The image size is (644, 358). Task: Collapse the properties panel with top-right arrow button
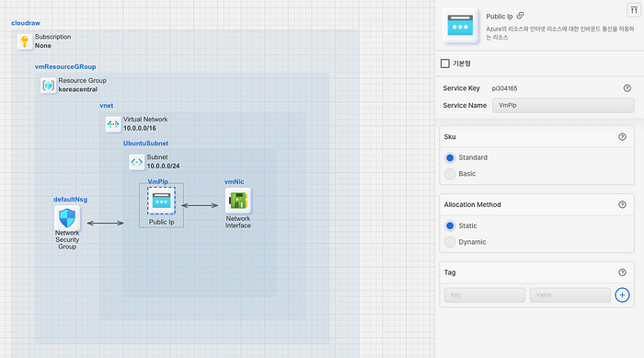pos(634,10)
